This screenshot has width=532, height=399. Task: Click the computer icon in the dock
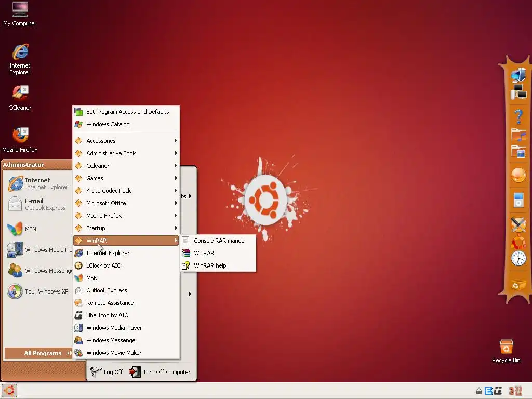518,75
